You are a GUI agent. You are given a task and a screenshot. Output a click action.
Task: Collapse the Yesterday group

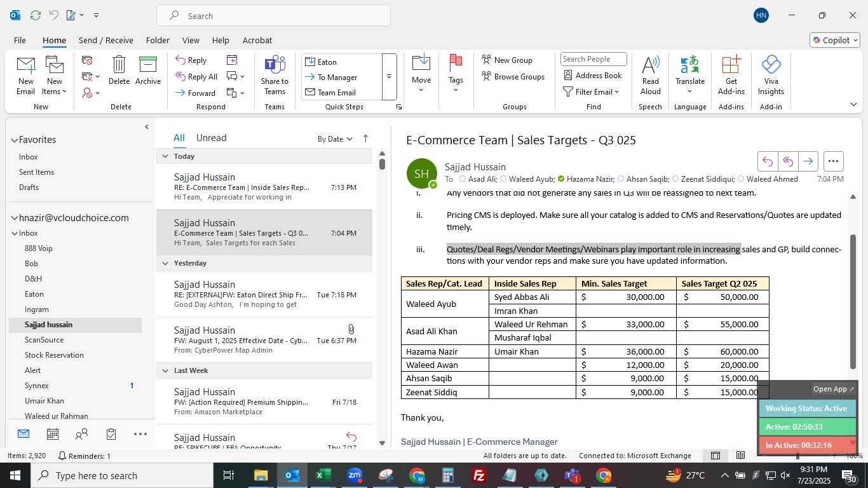[165, 263]
